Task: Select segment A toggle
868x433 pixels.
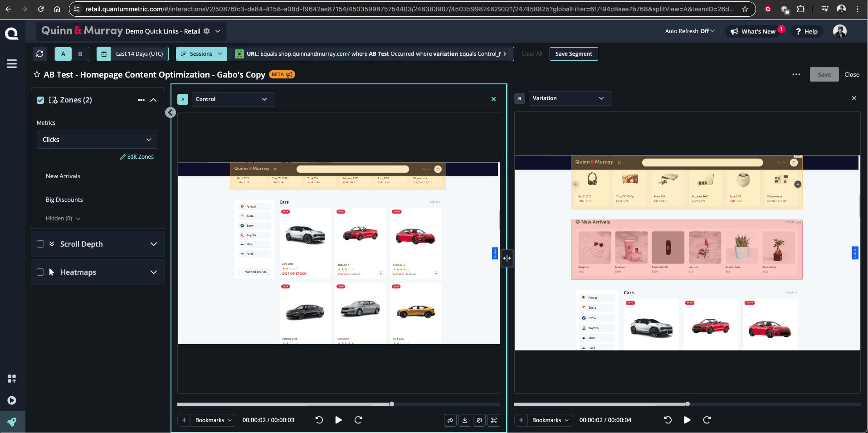Action: [63, 54]
